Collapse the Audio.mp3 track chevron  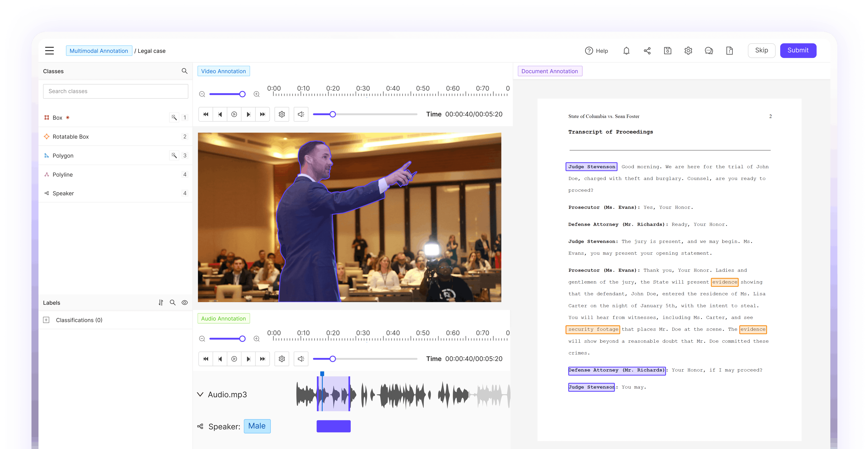tap(200, 394)
